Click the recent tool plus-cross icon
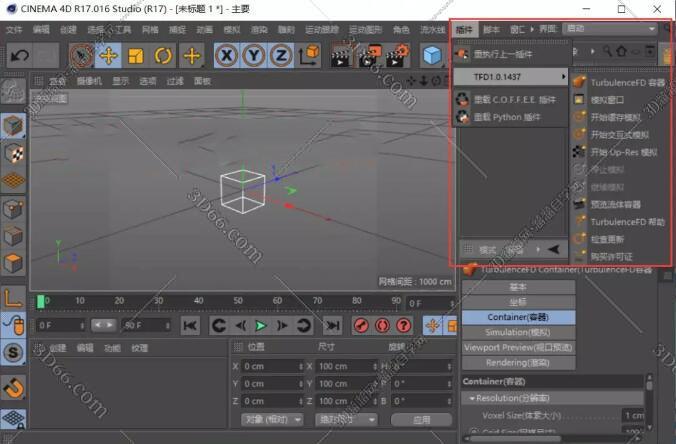 [x=192, y=56]
